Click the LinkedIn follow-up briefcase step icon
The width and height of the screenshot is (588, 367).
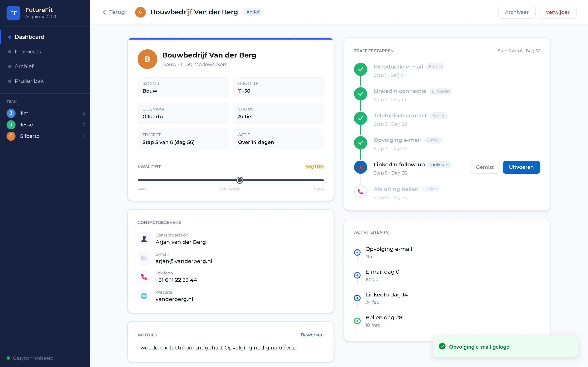[361, 167]
